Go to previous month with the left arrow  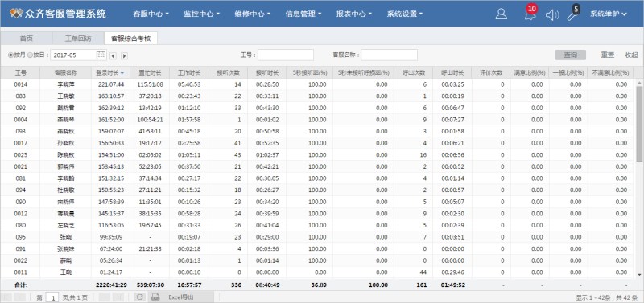(x=113, y=55)
